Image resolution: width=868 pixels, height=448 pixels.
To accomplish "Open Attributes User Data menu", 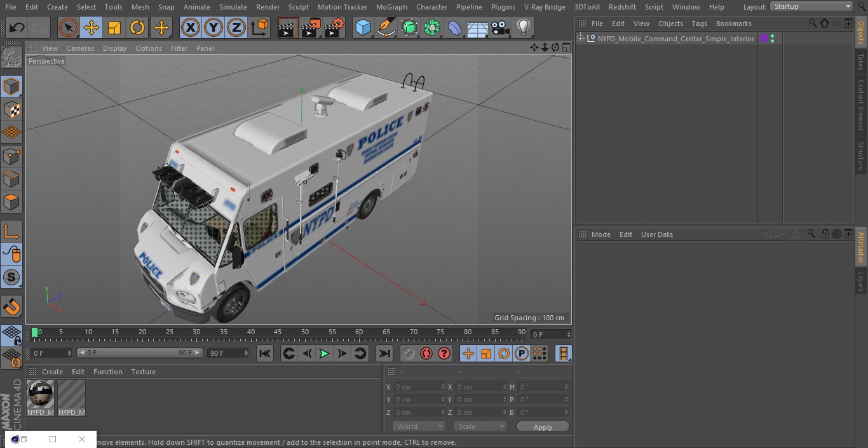I will point(656,234).
